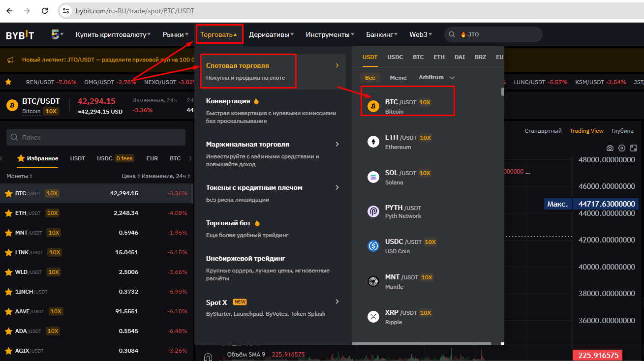
Task: Select the Pyth Network icon in the pair list
Action: [x=373, y=211]
